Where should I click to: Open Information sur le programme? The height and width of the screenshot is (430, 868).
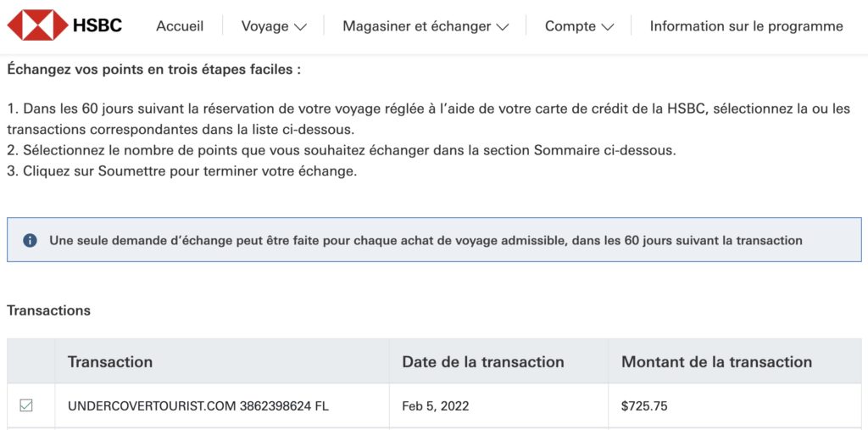click(746, 26)
